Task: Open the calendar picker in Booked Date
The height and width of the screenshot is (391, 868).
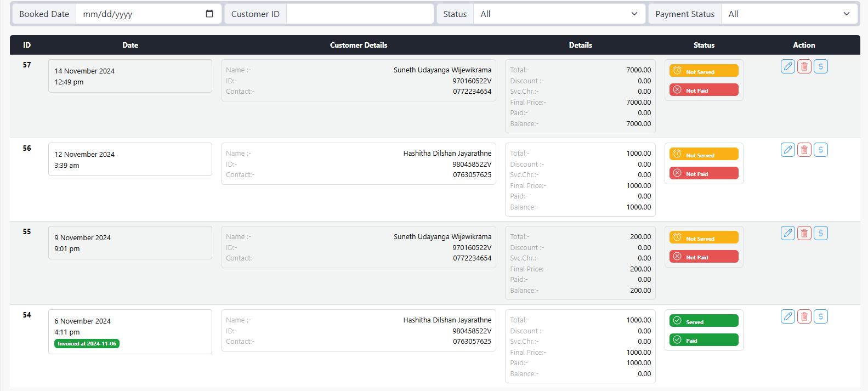Action: [x=209, y=14]
